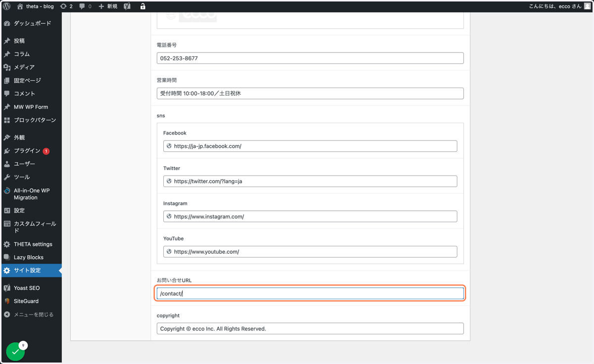
Task: Focus the Instagram URL field
Action: click(310, 217)
